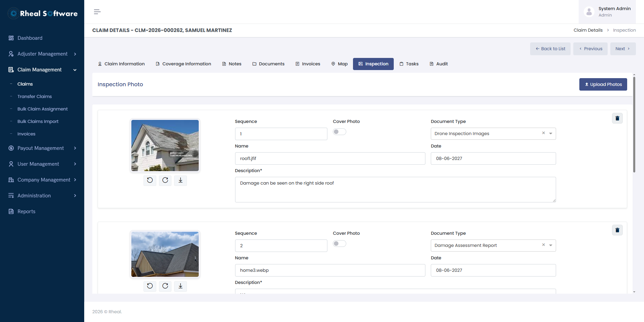This screenshot has width=644, height=322.
Task: Rotate roof1.jfif photo counterclockwise
Action: click(150, 180)
